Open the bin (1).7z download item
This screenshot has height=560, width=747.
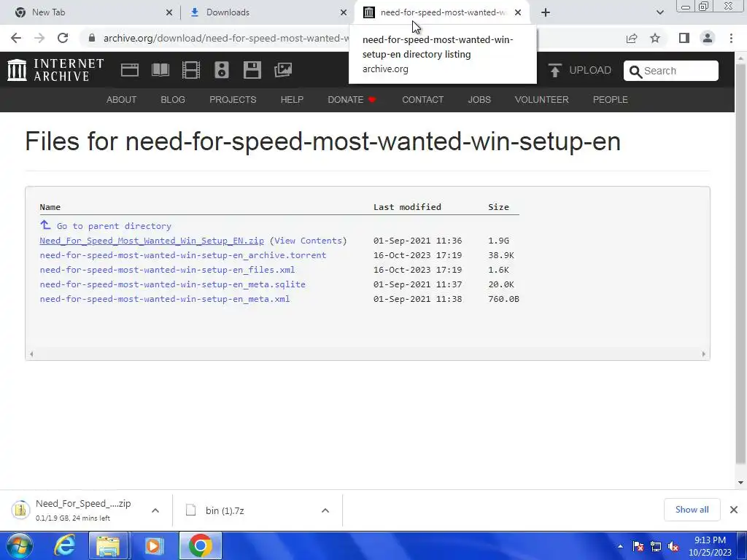[225, 510]
